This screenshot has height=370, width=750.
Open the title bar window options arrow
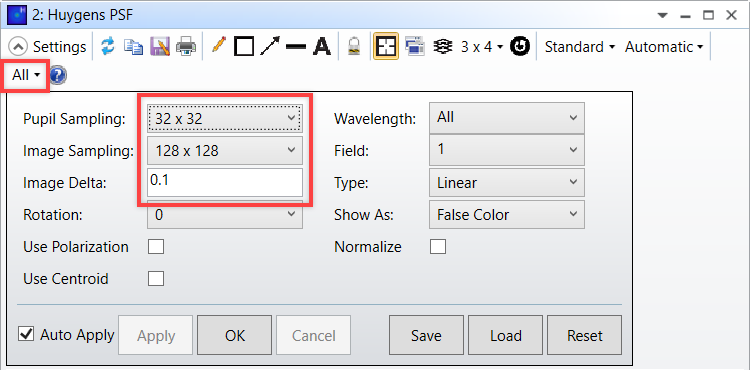coord(662,15)
